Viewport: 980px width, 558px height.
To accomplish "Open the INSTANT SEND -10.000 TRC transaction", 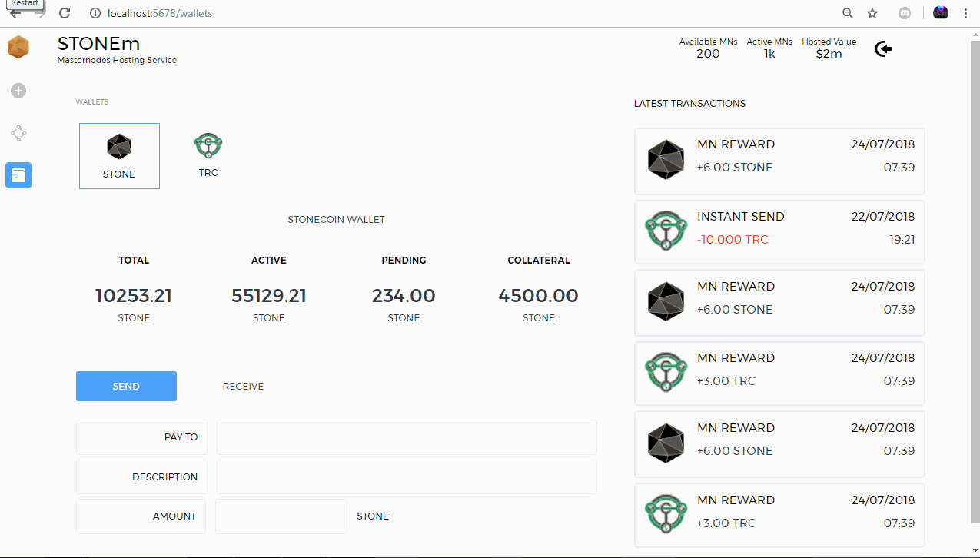I will point(779,231).
